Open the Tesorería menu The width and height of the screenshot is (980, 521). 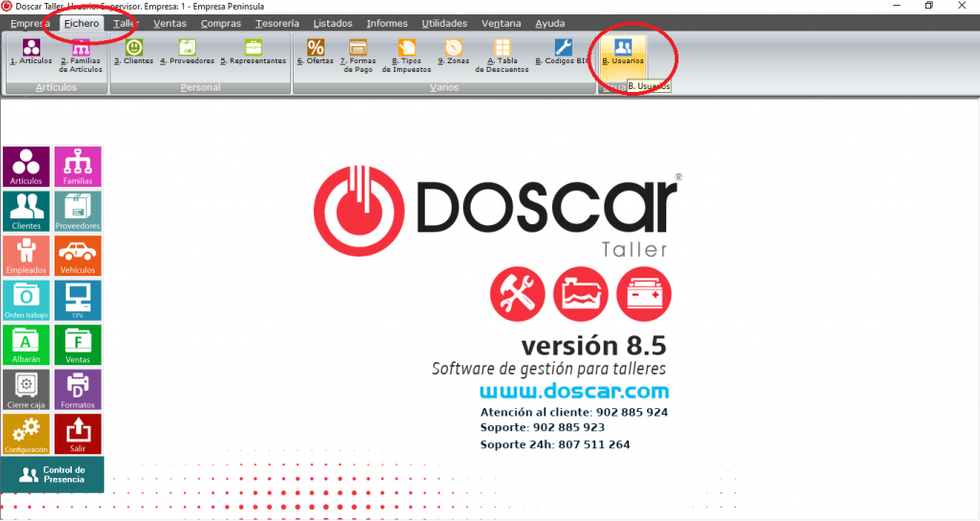click(277, 23)
